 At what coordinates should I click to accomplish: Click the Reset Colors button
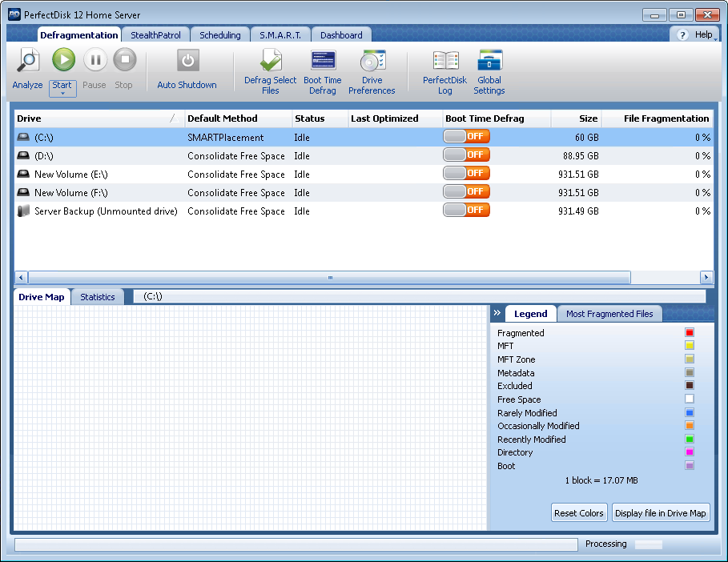pos(579,513)
